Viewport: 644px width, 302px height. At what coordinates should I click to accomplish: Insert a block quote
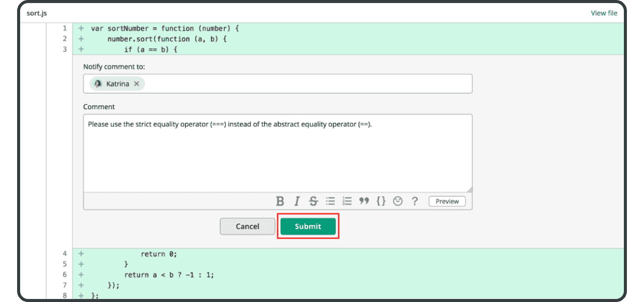[x=364, y=201]
